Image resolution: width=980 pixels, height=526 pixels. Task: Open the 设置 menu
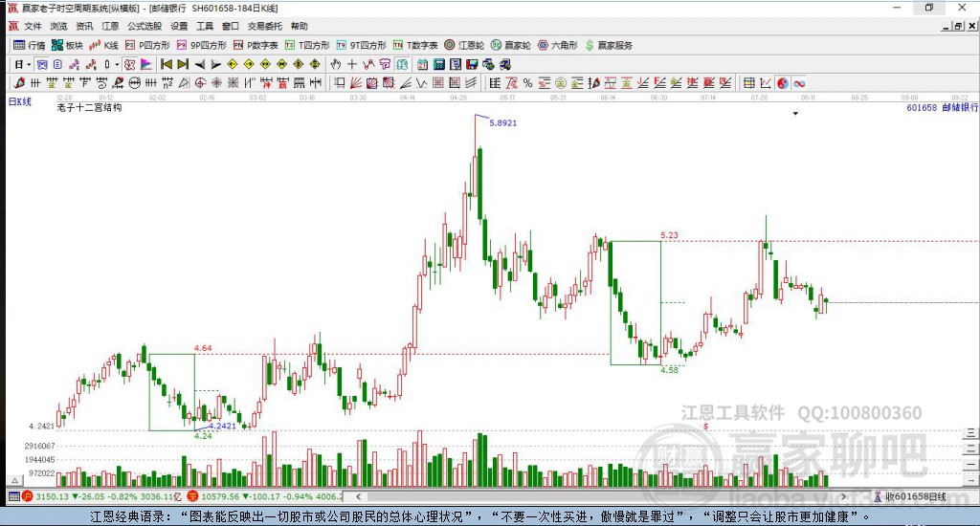click(x=179, y=26)
